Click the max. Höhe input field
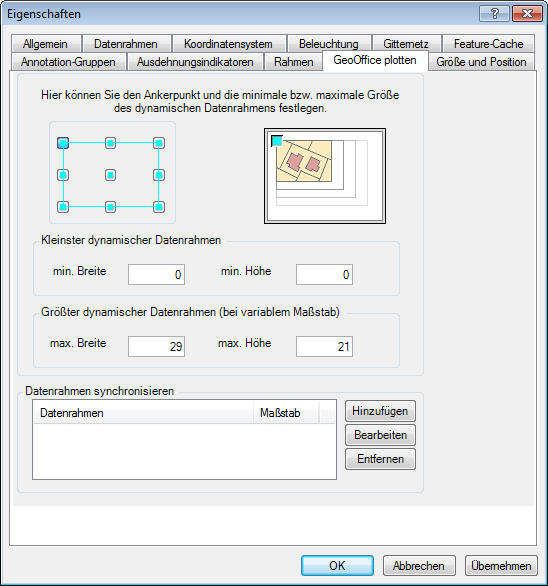The image size is (548, 586). coord(324,346)
